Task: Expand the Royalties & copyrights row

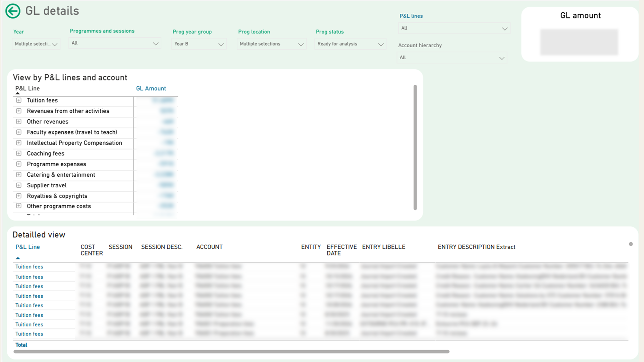Action: pos(19,196)
